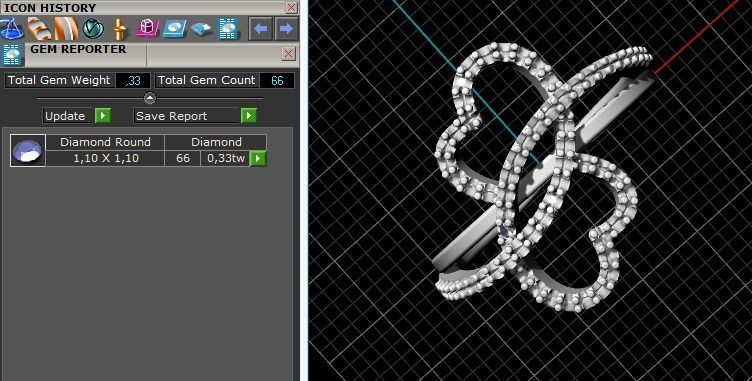The width and height of the screenshot is (752, 381).
Task: Select the gold prong post icon
Action: click(x=120, y=29)
